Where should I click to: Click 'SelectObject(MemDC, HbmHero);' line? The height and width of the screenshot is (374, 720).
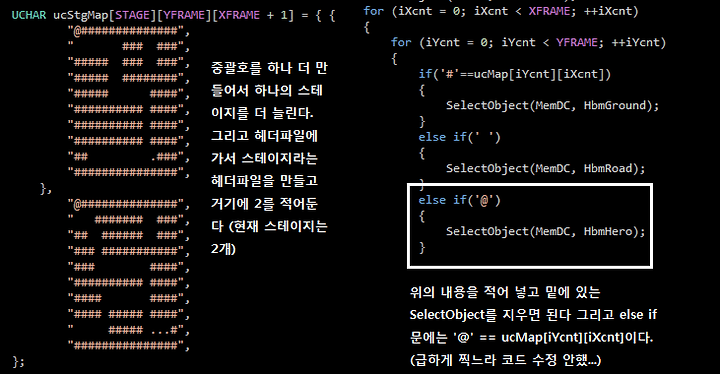[546, 231]
